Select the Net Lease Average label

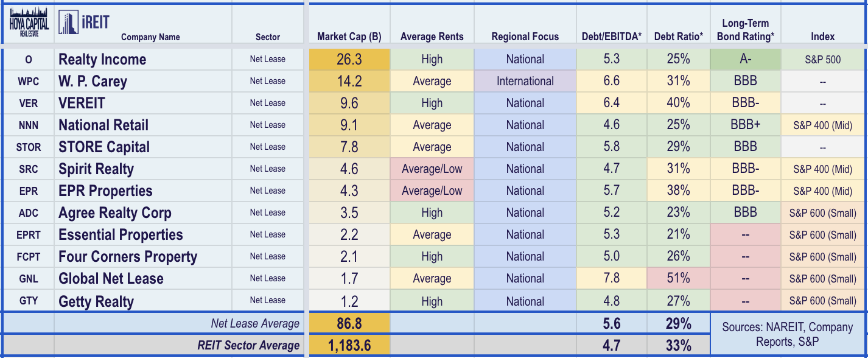[x=255, y=323]
